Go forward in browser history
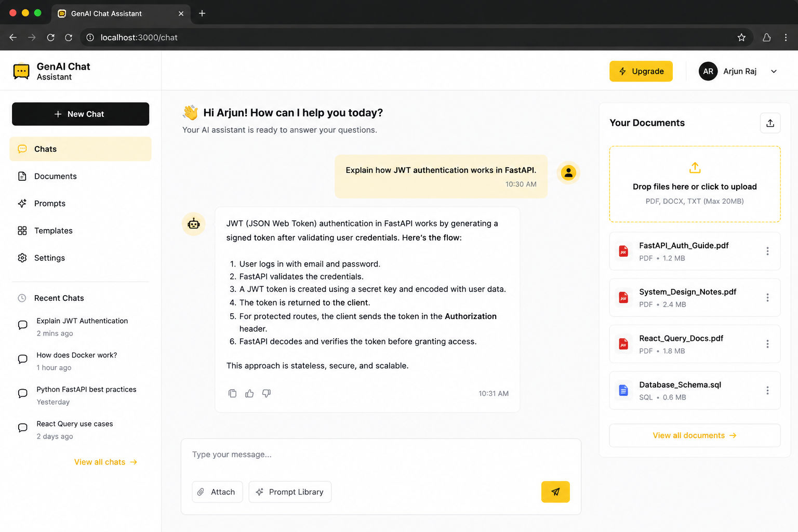The height and width of the screenshot is (532, 798). tap(32, 37)
